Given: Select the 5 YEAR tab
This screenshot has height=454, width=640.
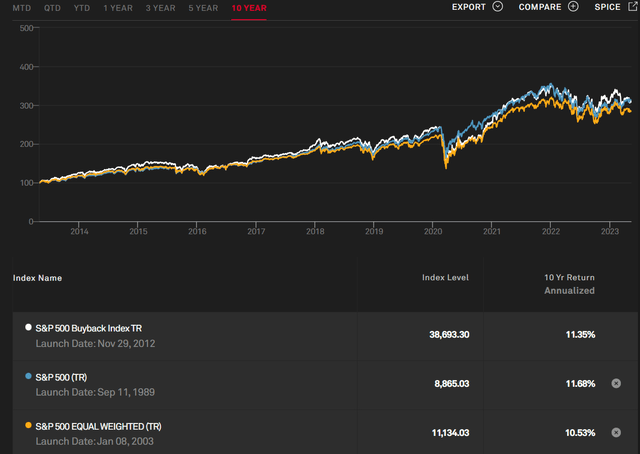Looking at the screenshot, I should 203,8.
